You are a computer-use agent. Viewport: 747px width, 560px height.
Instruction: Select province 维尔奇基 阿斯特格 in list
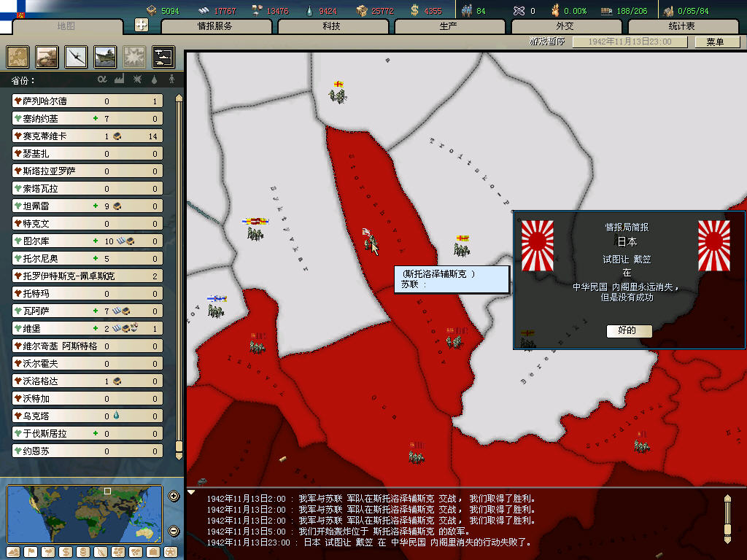[88, 346]
